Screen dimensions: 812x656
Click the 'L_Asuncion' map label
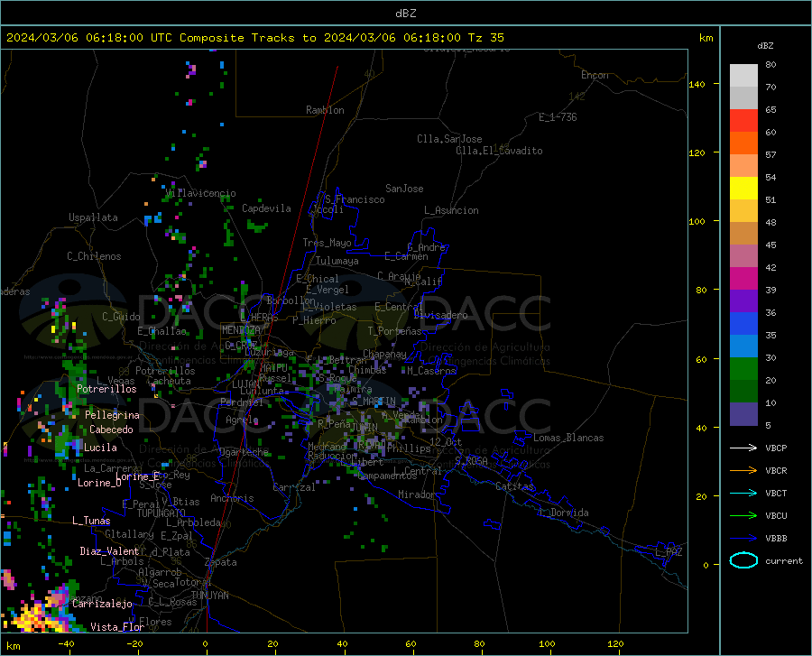451,210
